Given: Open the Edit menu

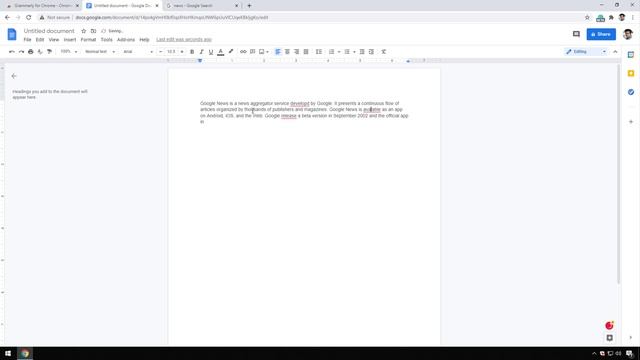Looking at the screenshot, I should [40, 40].
